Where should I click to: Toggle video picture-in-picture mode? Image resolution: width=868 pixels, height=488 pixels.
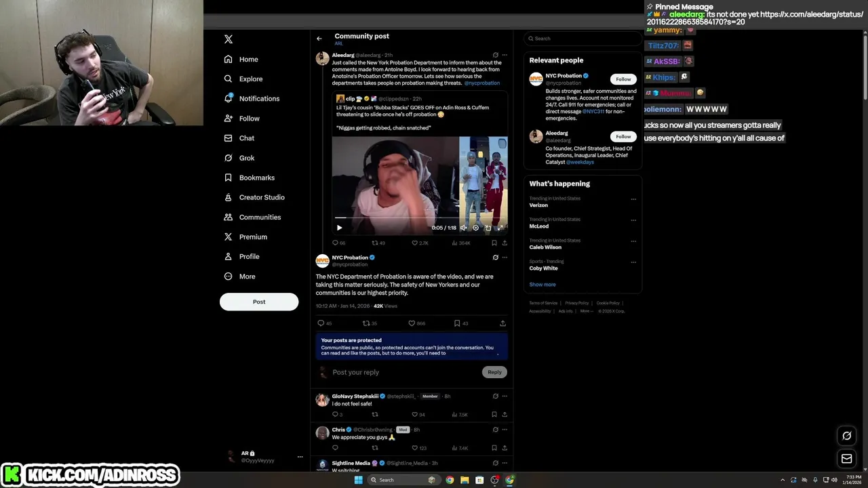point(488,228)
